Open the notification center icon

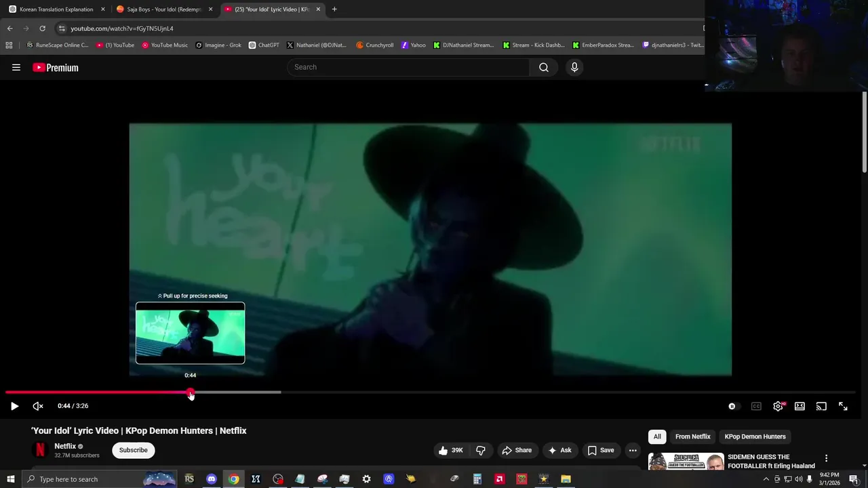pyautogui.click(x=854, y=479)
